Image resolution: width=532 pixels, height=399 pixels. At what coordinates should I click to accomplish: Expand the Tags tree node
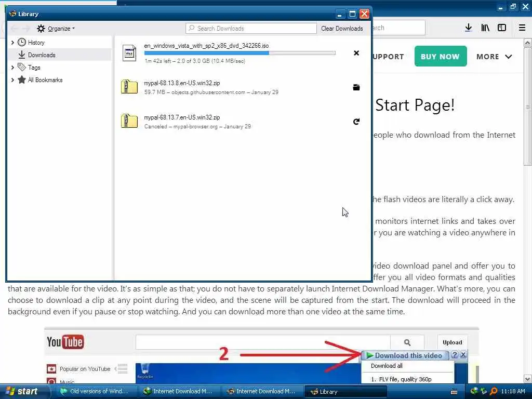tap(12, 68)
